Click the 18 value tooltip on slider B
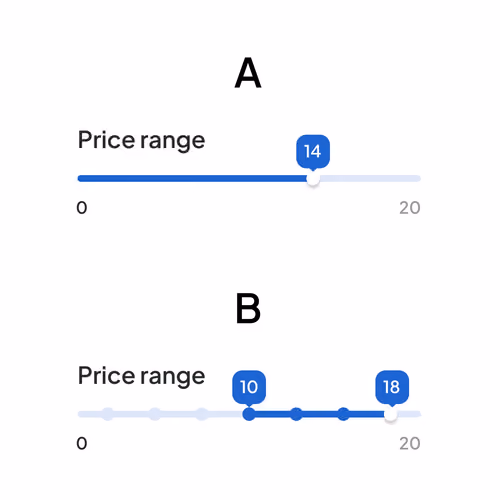This screenshot has width=500, height=500. click(392, 387)
